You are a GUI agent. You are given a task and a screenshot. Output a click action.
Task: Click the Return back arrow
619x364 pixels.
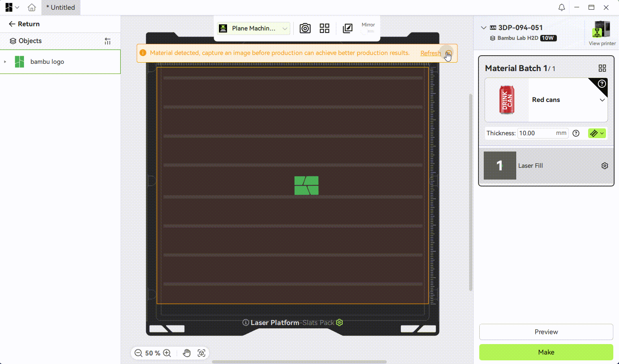12,24
